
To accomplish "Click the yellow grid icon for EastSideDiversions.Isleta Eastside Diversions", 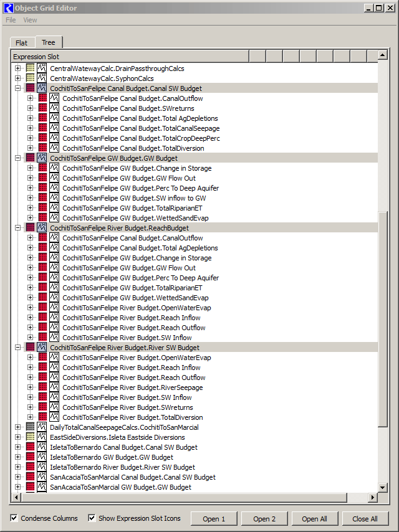I will click(x=30, y=437).
